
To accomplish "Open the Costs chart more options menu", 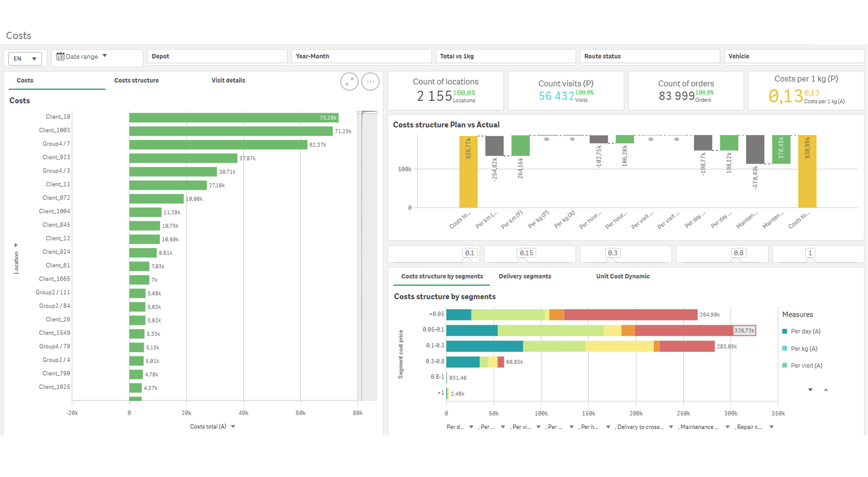I will coord(370,82).
